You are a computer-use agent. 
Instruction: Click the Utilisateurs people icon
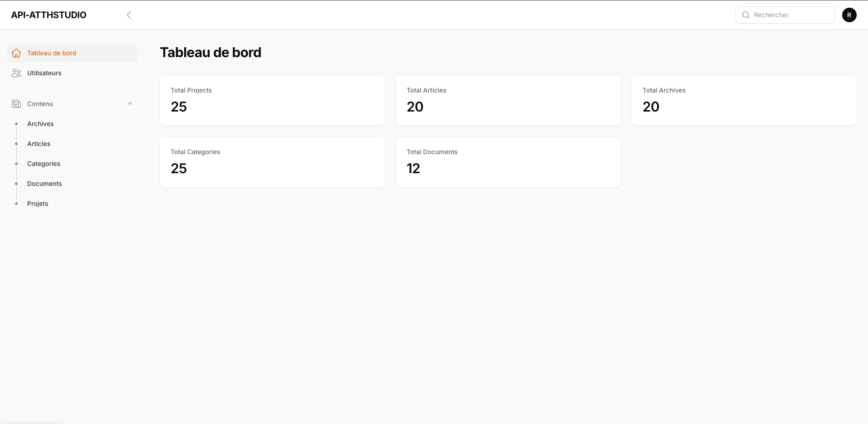point(16,73)
